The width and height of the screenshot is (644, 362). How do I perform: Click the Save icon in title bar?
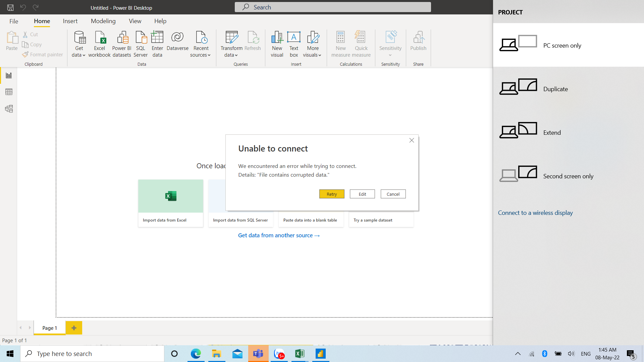[x=10, y=7]
